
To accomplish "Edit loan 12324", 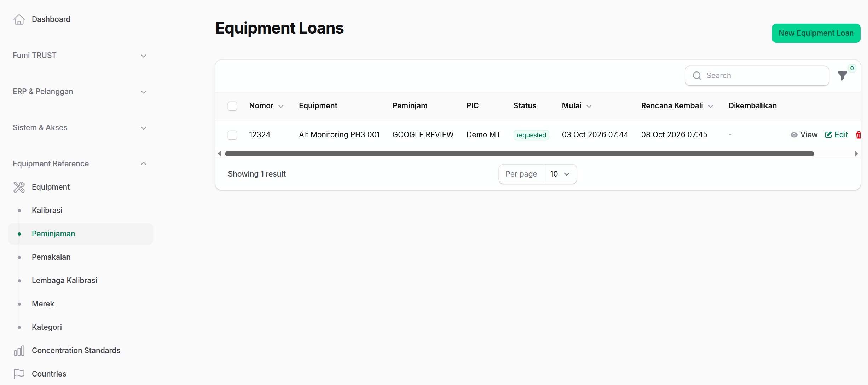I will (837, 135).
